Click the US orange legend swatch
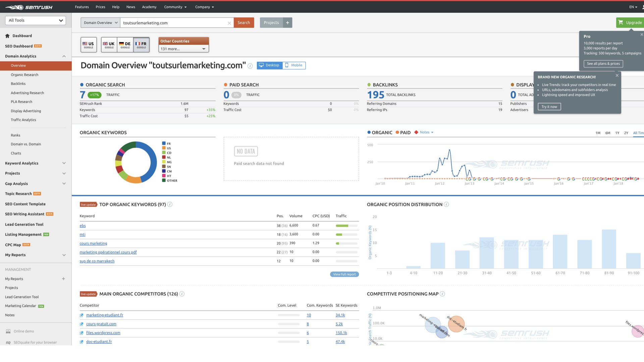 pyautogui.click(x=164, y=148)
